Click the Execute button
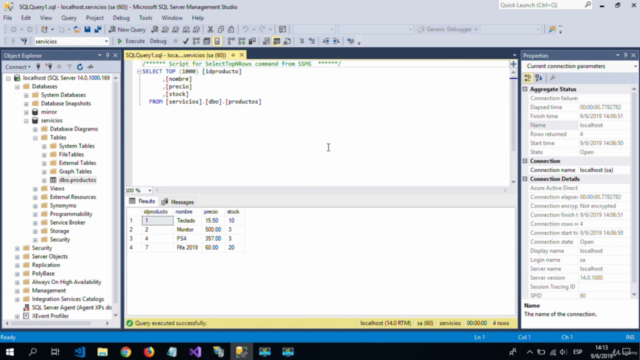The height and width of the screenshot is (360, 640). click(x=131, y=41)
